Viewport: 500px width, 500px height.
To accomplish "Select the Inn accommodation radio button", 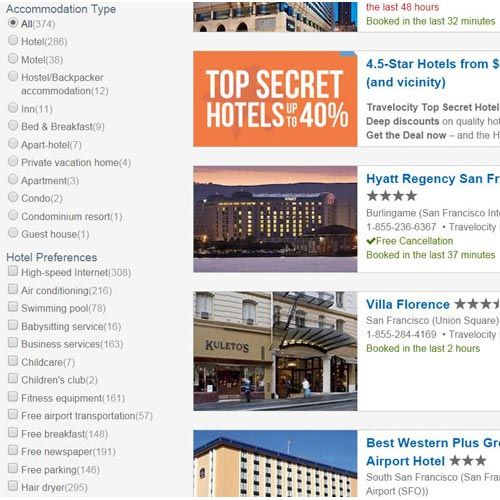I will [13, 107].
